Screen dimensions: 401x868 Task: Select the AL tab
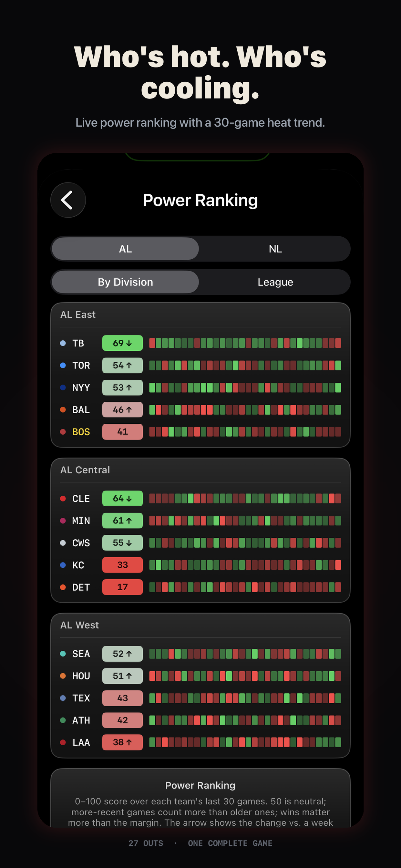click(x=125, y=249)
